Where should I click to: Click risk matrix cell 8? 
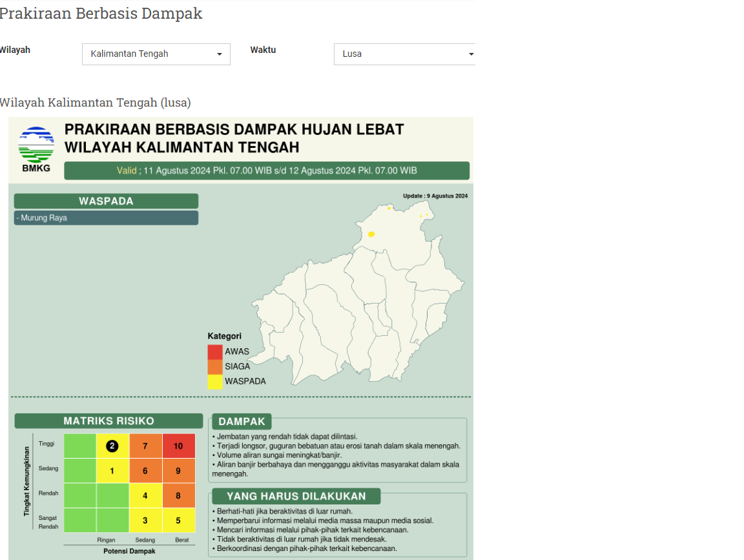[x=178, y=495]
